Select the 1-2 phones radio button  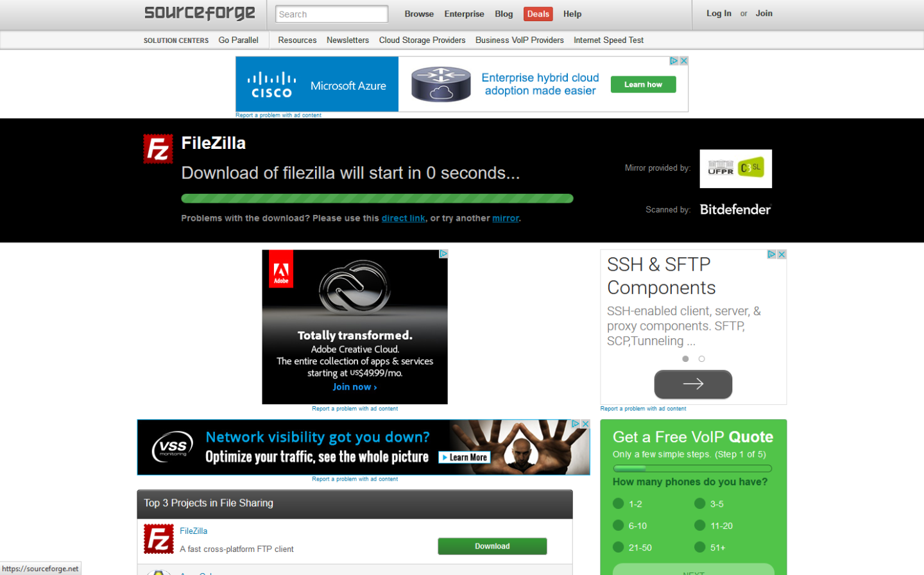coord(618,504)
